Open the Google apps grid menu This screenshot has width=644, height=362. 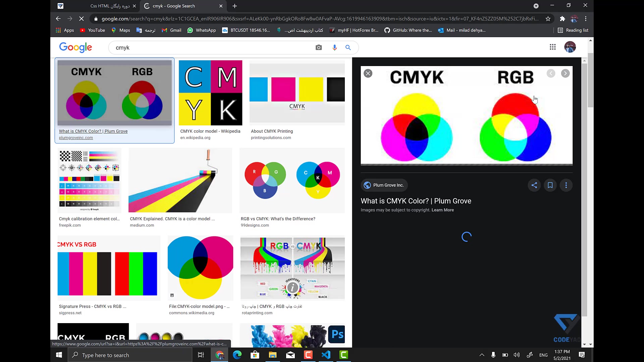pyautogui.click(x=553, y=47)
